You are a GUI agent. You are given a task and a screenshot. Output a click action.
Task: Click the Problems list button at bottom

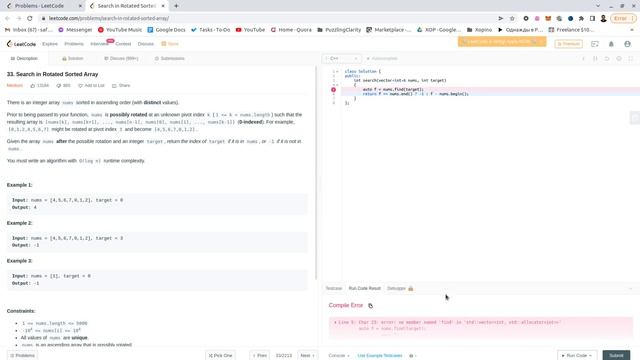(x=22, y=356)
